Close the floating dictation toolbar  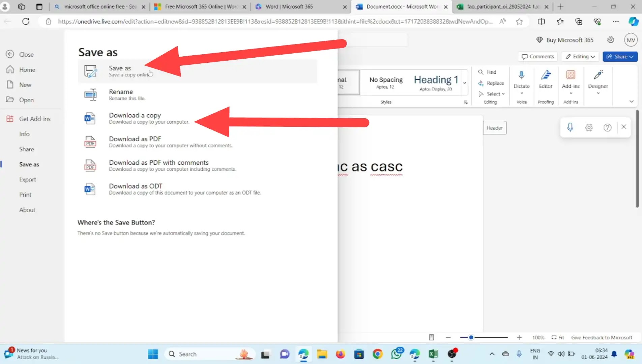pos(623,127)
